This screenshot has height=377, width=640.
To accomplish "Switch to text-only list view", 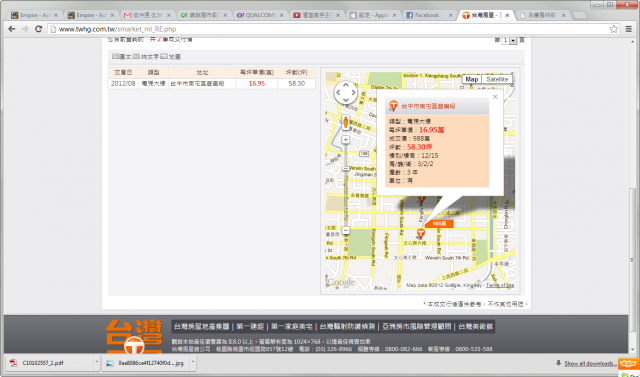I will click(146, 56).
